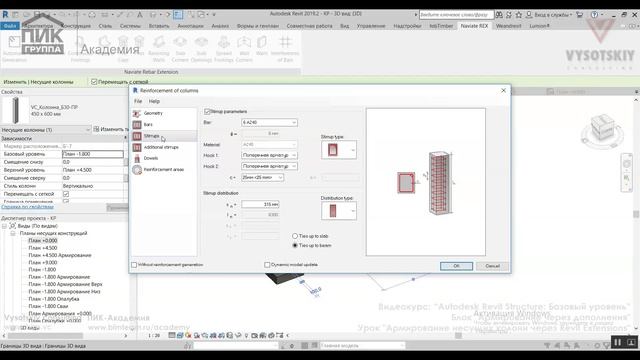Click Interference of Bars ribbon tool
The width and height of the screenshot is (640, 360).
285,49
